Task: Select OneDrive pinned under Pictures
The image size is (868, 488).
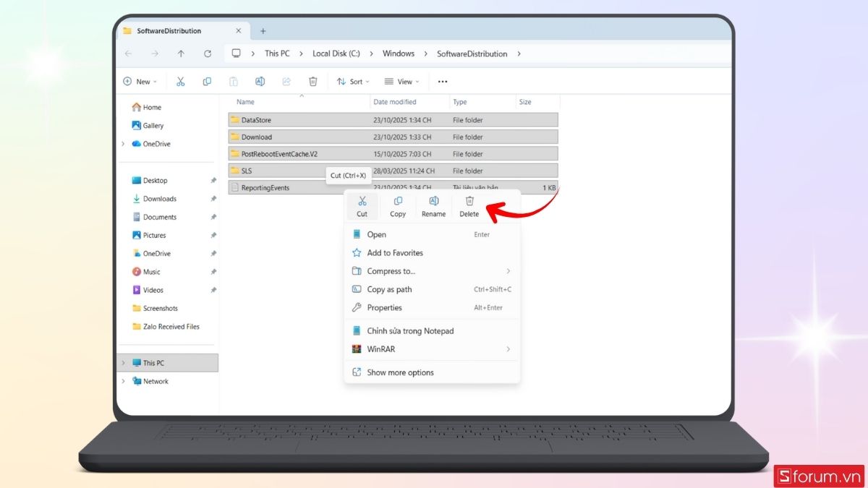Action: click(151, 254)
